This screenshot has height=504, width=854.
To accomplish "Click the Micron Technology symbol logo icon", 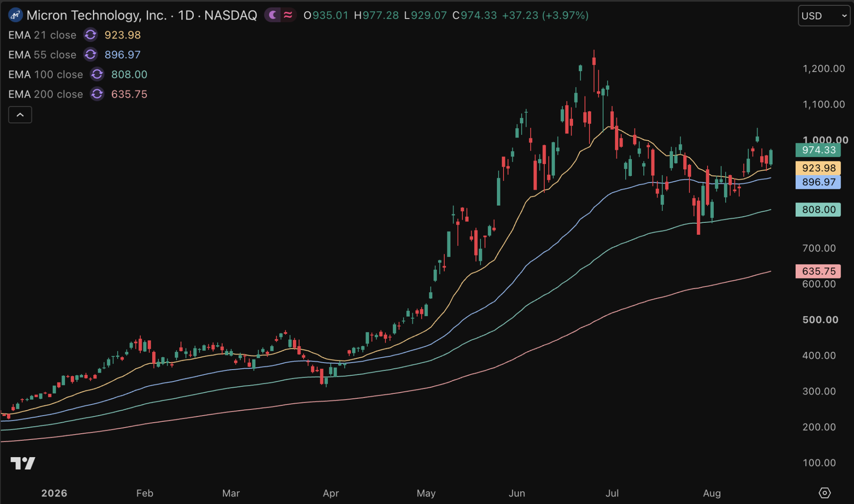I will (x=15, y=15).
